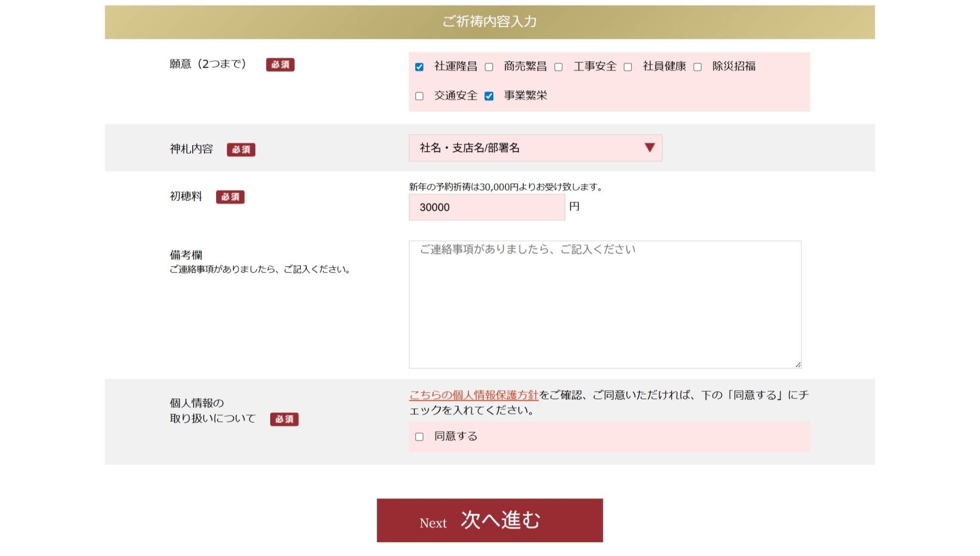Check the 工事安全 checkbox
Image resolution: width=980 pixels, height=556 pixels.
pyautogui.click(x=558, y=67)
